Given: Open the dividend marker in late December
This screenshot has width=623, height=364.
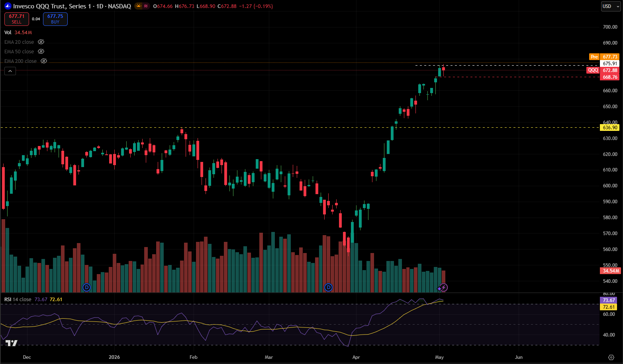Looking at the screenshot, I should [x=86, y=287].
